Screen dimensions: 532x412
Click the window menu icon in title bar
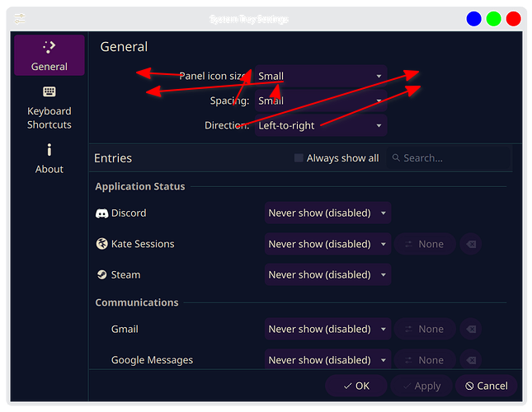20,19
